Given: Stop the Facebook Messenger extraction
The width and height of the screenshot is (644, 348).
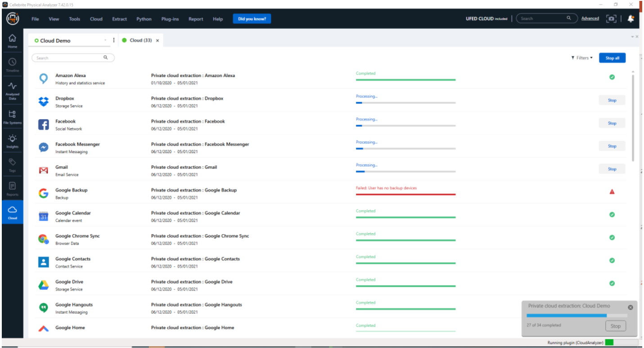Looking at the screenshot, I should click(612, 146).
